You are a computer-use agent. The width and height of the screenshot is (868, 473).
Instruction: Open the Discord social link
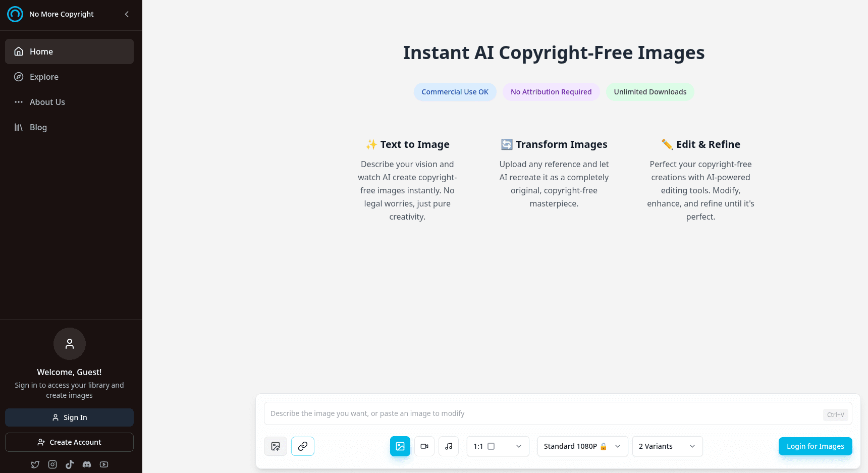pos(87,464)
